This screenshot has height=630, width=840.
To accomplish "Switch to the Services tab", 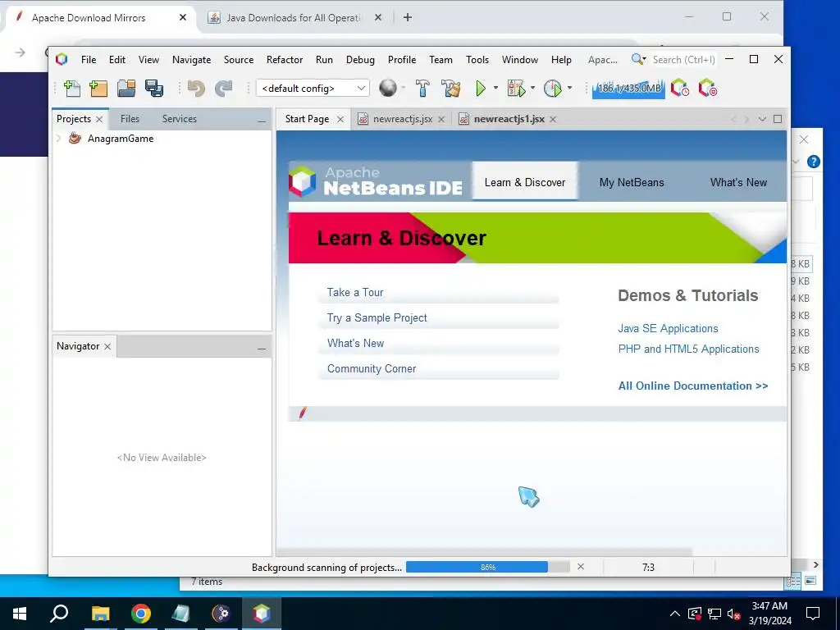I will 180,119.
